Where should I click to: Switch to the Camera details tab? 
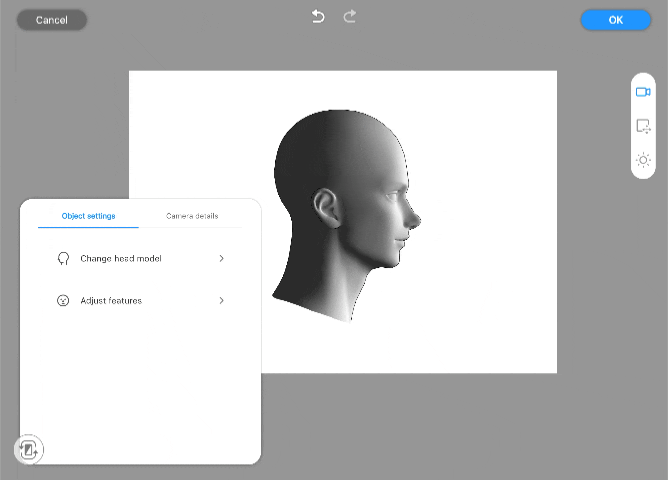point(192,216)
